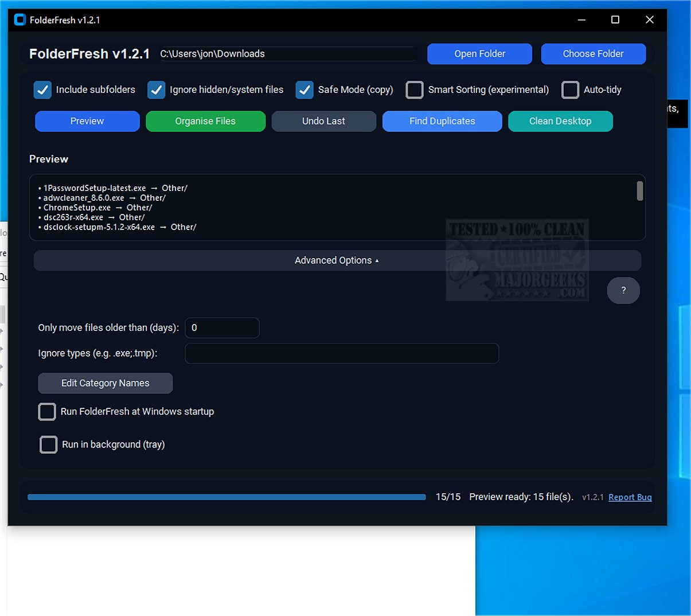Open the Choose Folder dialog
The height and width of the screenshot is (616, 691).
point(593,54)
